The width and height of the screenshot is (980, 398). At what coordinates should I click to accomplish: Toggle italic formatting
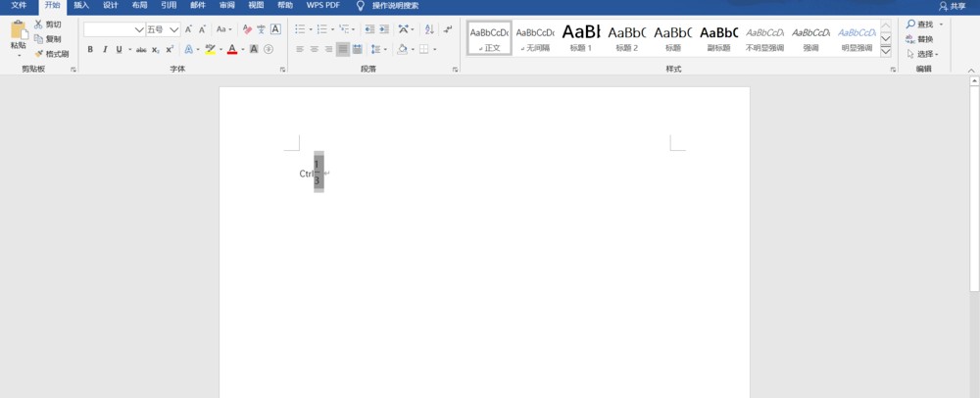click(x=105, y=49)
